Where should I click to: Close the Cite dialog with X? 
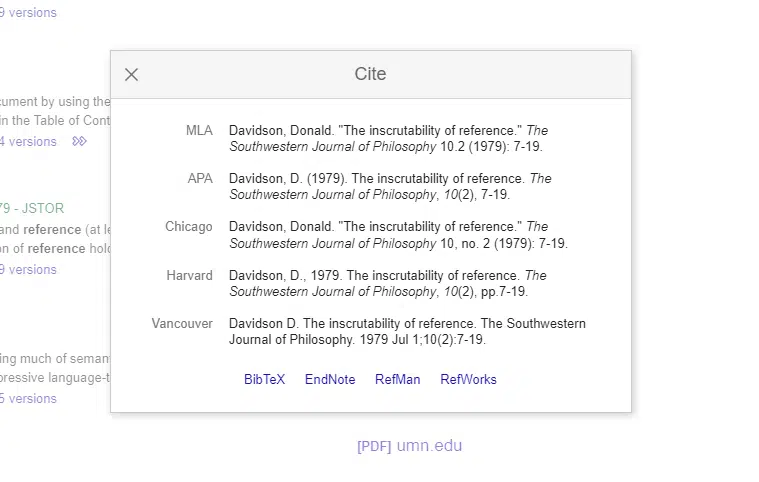[x=131, y=75]
